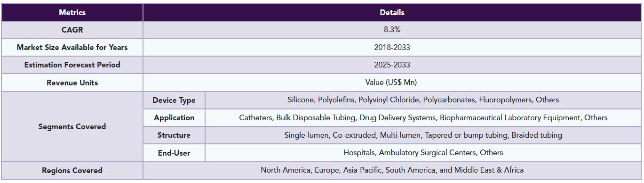The width and height of the screenshot is (644, 183).
Task: Click the Catheters, Bulk Disposable Tubing list
Action: coord(423,117)
